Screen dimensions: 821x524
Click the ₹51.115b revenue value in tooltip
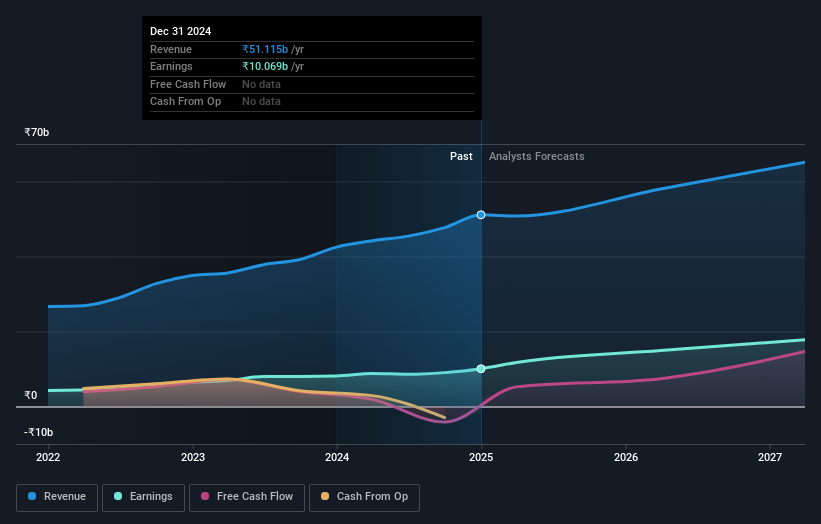tap(265, 49)
